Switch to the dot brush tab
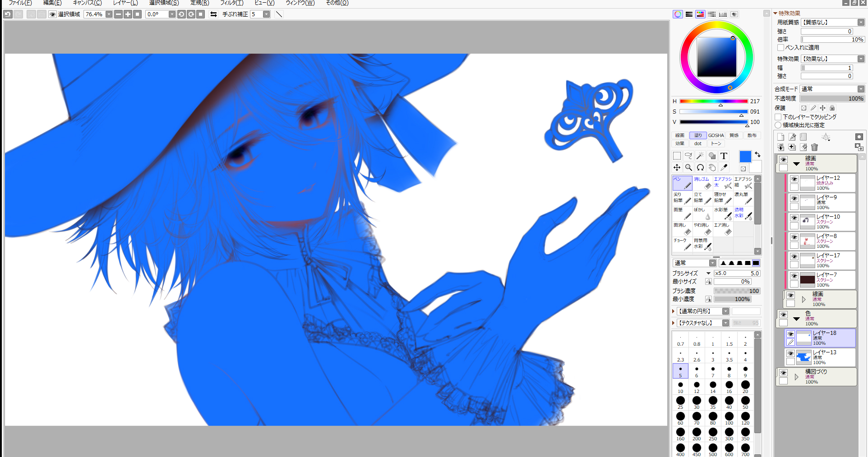 point(698,144)
